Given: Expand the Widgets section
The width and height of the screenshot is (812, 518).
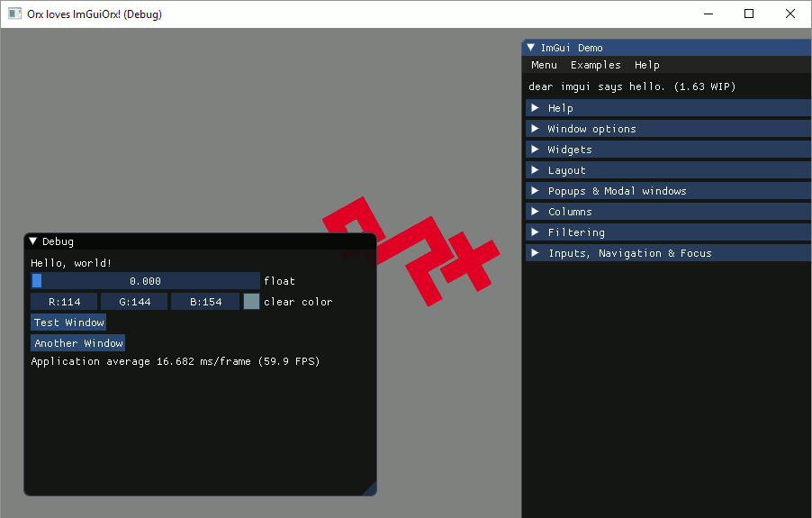Looking at the screenshot, I should [669, 150].
